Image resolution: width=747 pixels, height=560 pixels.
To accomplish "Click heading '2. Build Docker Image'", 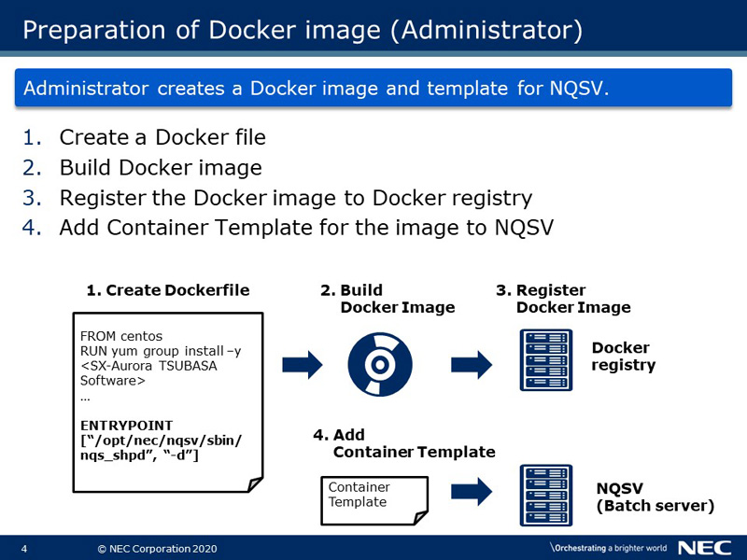I will [x=388, y=299].
